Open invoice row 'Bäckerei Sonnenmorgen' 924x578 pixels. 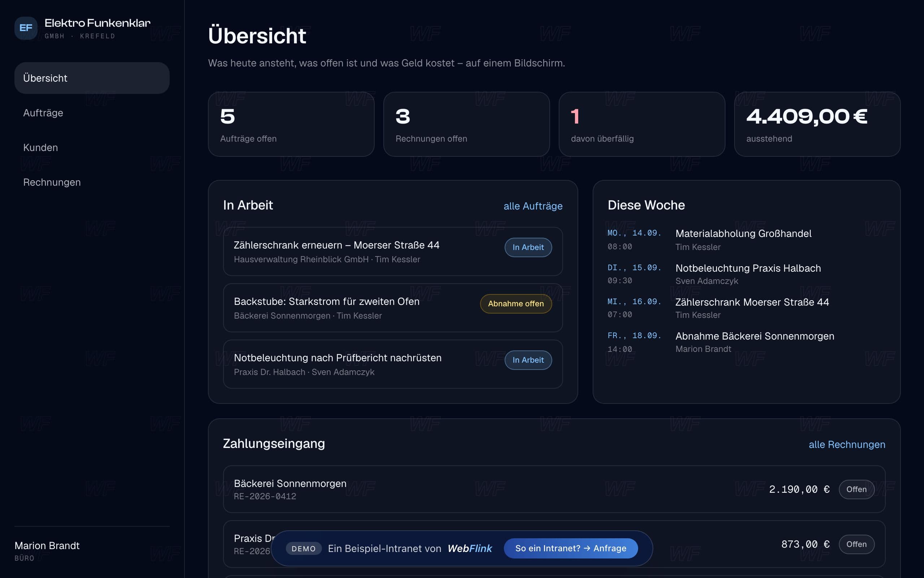pyautogui.click(x=554, y=489)
